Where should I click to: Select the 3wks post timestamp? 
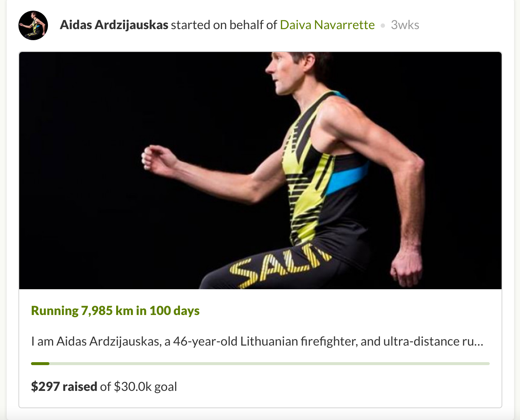(x=405, y=25)
